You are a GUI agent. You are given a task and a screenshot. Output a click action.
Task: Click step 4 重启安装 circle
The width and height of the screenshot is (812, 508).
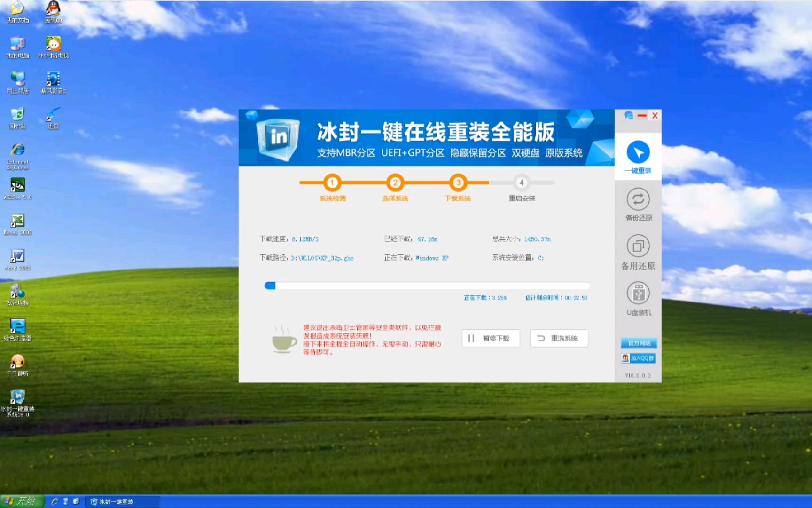521,183
